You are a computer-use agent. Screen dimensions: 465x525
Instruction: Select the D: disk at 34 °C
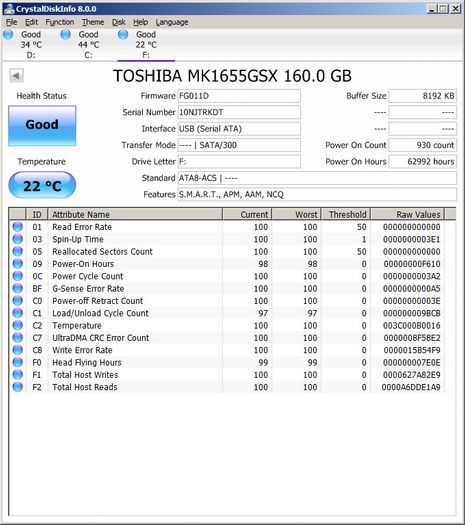tap(31, 45)
